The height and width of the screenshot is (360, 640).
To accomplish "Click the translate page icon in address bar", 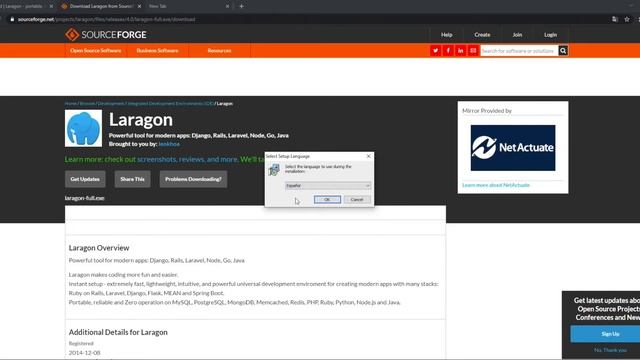I will (615, 19).
